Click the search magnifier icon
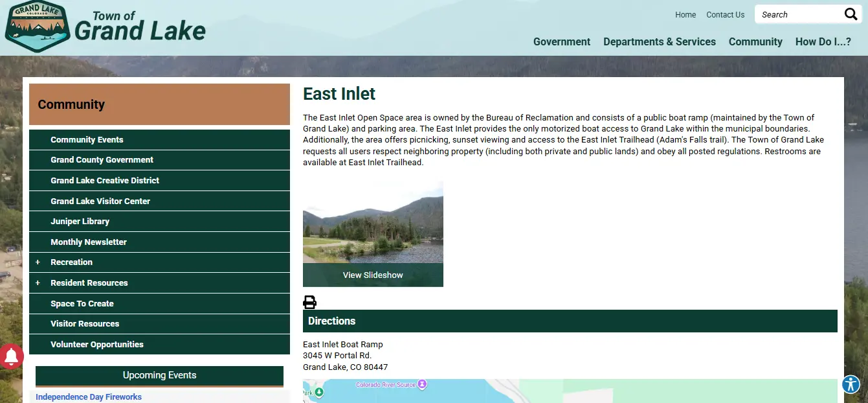Viewport: 868px width, 403px height. coord(851,14)
